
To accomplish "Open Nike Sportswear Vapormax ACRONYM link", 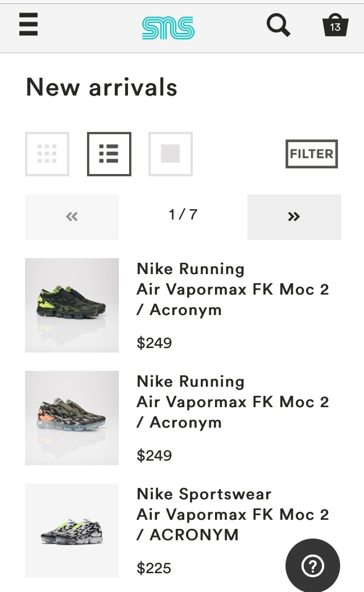I will tap(233, 515).
